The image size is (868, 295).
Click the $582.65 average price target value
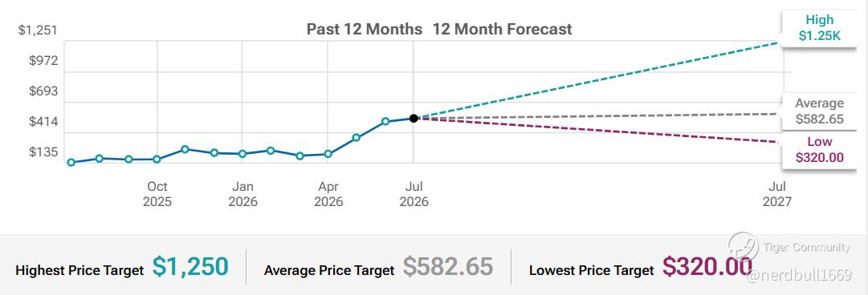pos(447,267)
